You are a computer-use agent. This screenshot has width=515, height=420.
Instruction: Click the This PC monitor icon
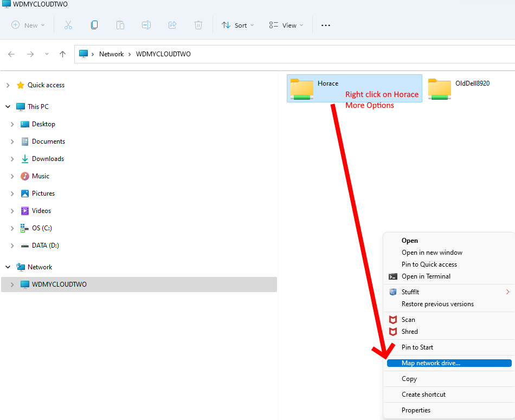tap(21, 107)
